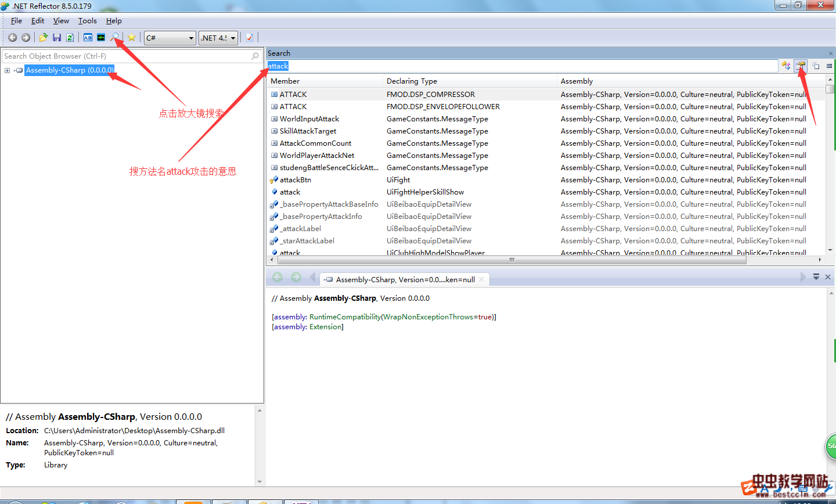
Task: Select the _starAttackLabel result
Action: pos(307,241)
